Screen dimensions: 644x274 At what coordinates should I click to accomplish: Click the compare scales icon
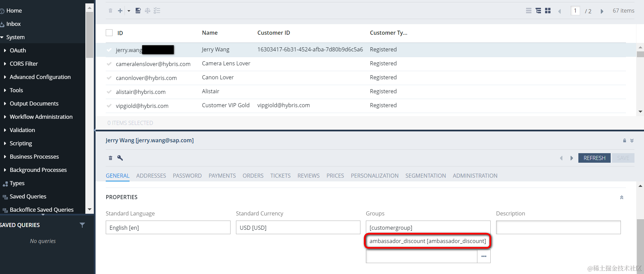pyautogui.click(x=148, y=11)
